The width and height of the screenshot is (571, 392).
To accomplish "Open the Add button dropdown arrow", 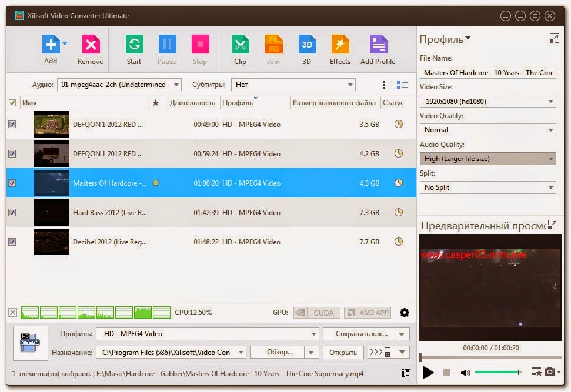I will (x=65, y=43).
